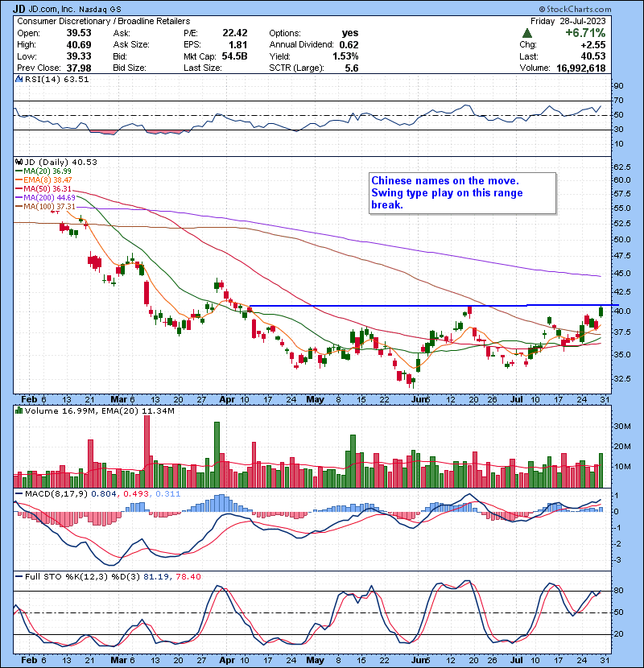This screenshot has height=668, width=644.
Task: Click the 'RSI(14) 63.51' panel label
Action: [56, 79]
